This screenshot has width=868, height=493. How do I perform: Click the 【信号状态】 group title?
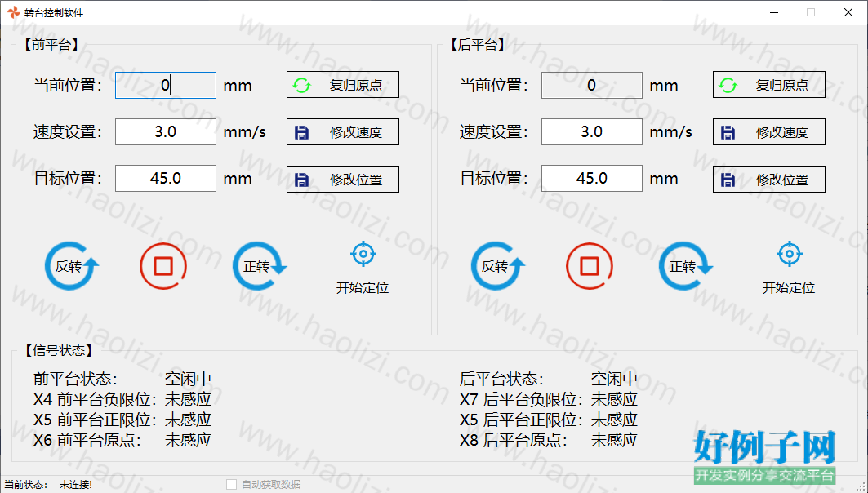(x=58, y=350)
